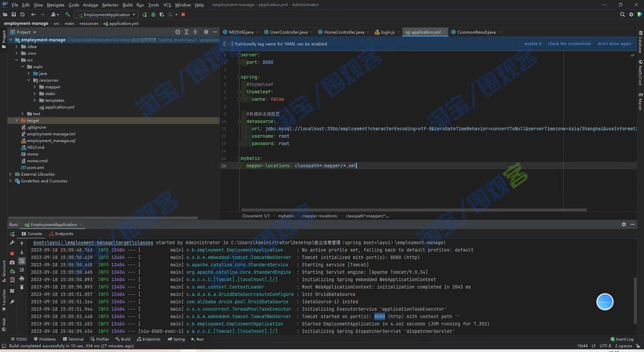Screen dimensions: 644x352
Task: Click the Exit icon in Run panel
Action: [12, 280]
